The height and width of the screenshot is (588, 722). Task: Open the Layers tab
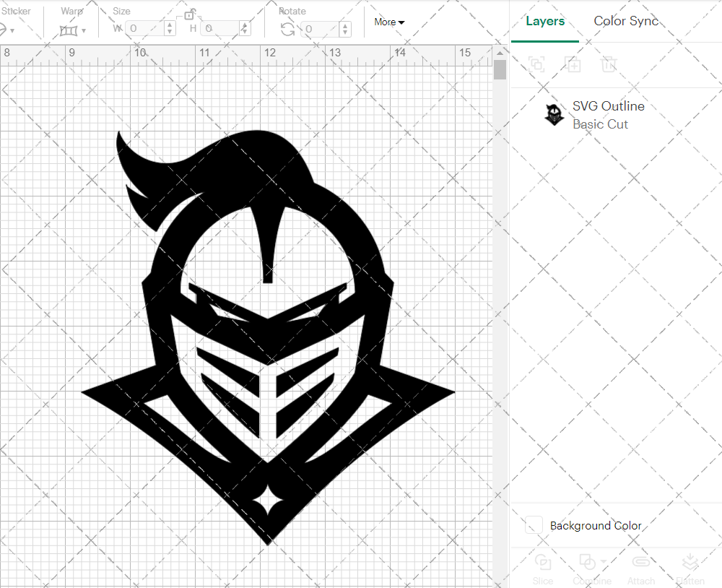pos(545,21)
